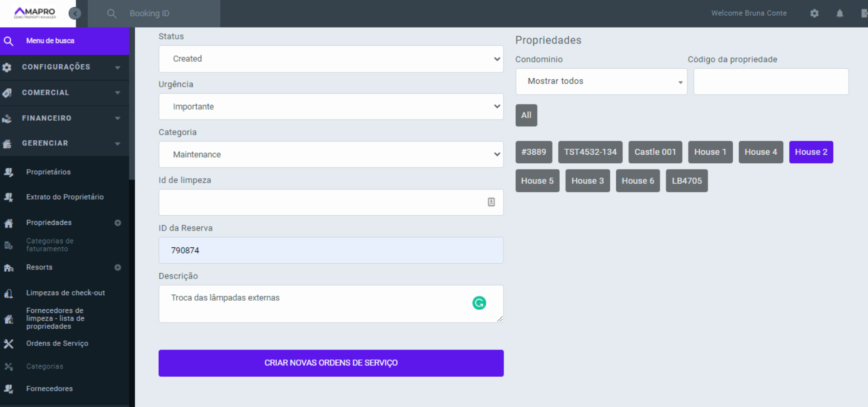Image resolution: width=868 pixels, height=407 pixels.
Task: Click the autofill icon in Id de limpeza
Action: [491, 202]
